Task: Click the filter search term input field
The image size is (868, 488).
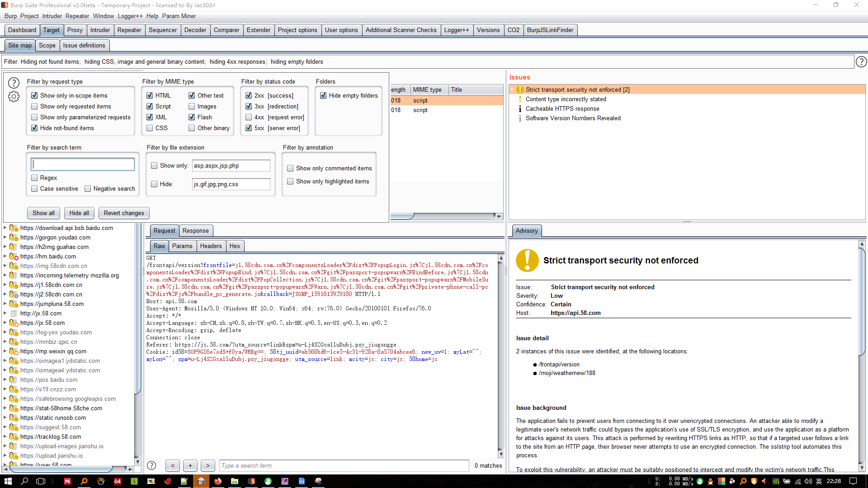Action: [x=83, y=164]
